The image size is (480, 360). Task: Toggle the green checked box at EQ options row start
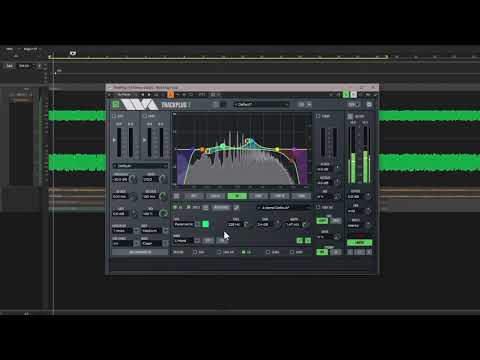pyautogui.click(x=175, y=207)
